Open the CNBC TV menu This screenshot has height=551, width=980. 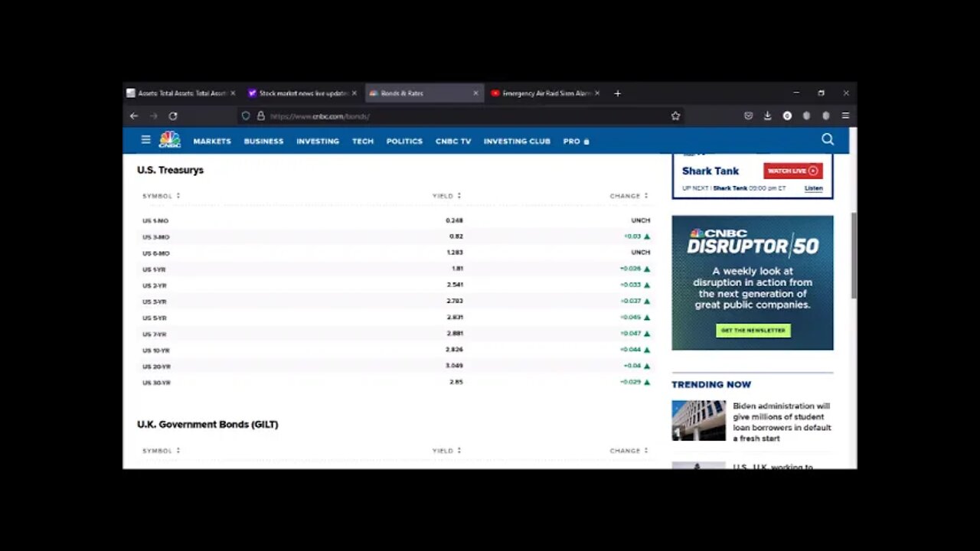pyautogui.click(x=453, y=142)
